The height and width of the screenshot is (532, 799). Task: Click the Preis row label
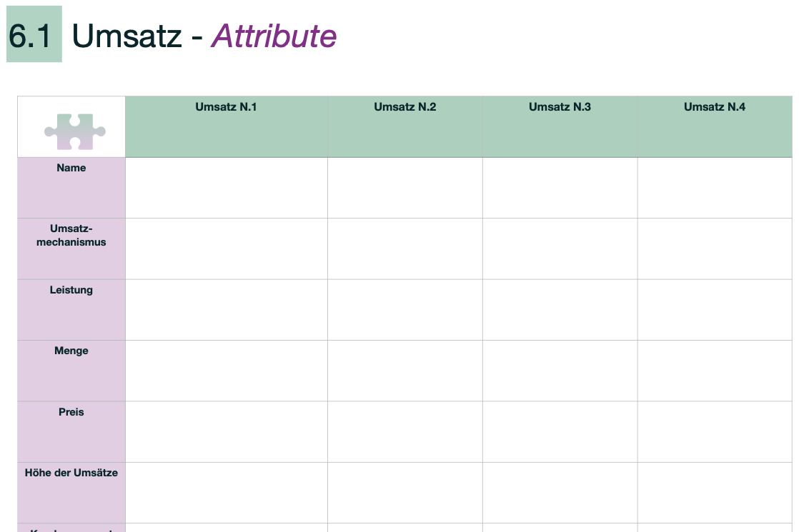point(71,412)
